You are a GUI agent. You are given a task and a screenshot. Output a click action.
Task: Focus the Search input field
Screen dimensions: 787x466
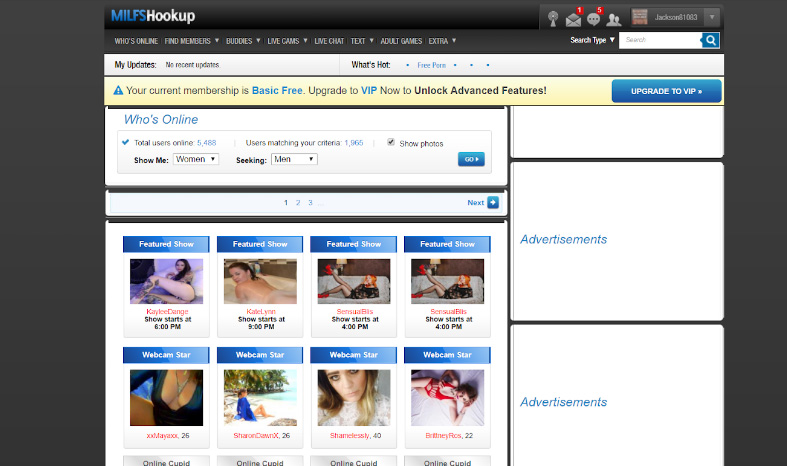[660, 40]
